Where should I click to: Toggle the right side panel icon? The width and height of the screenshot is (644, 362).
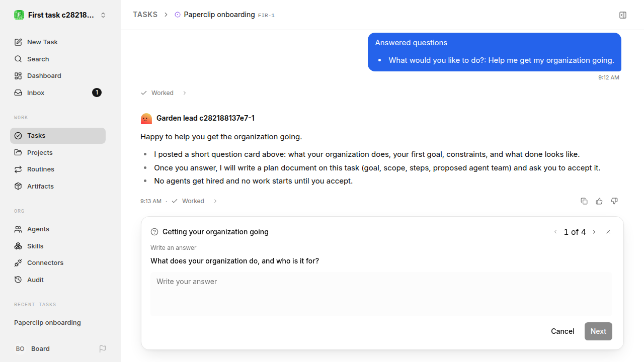pyautogui.click(x=623, y=15)
